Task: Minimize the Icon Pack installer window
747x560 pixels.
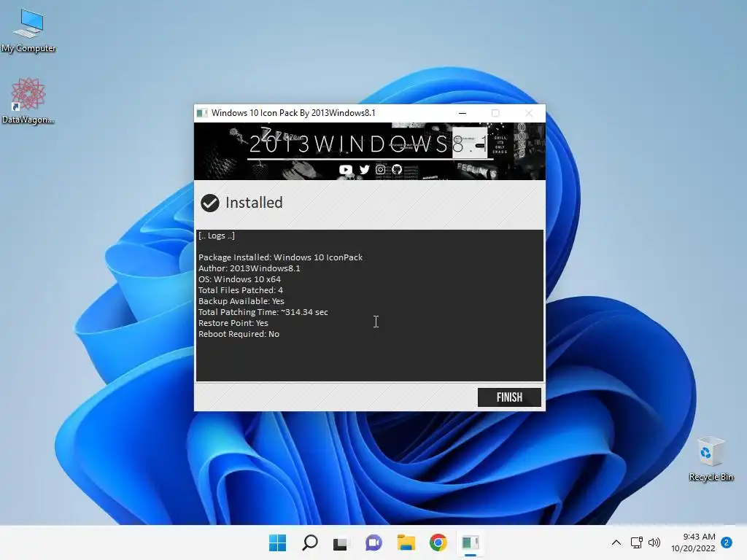Action: click(x=462, y=113)
